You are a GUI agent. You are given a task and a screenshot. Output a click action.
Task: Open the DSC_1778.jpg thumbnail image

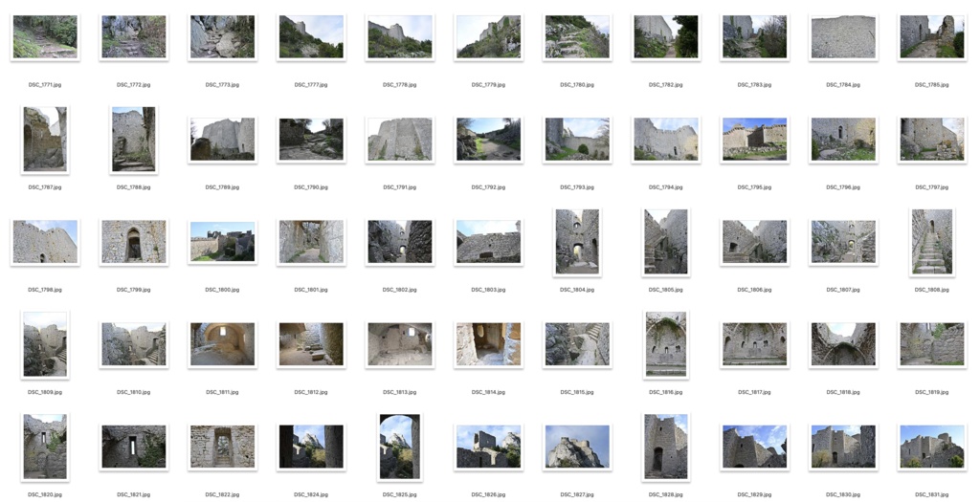[400, 37]
